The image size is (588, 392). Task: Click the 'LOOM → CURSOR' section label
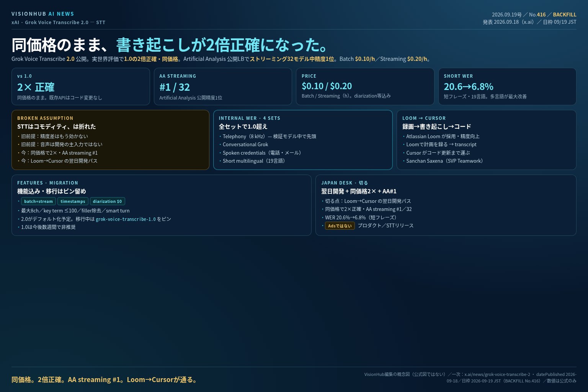pos(424,118)
